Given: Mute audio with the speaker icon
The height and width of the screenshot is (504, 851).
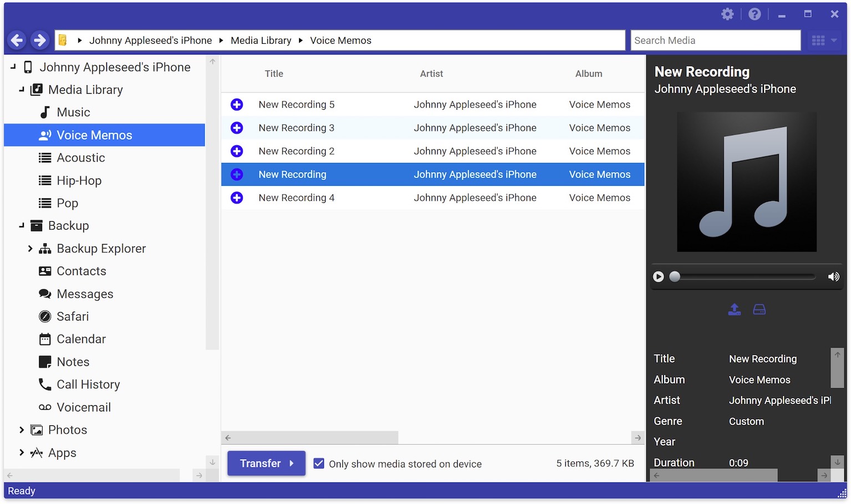Looking at the screenshot, I should 833,277.
